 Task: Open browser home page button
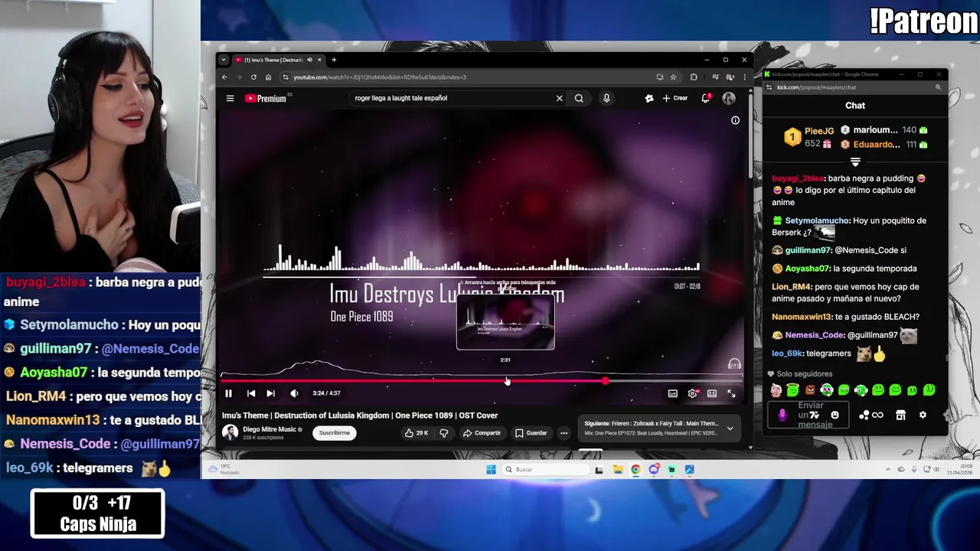tap(268, 77)
